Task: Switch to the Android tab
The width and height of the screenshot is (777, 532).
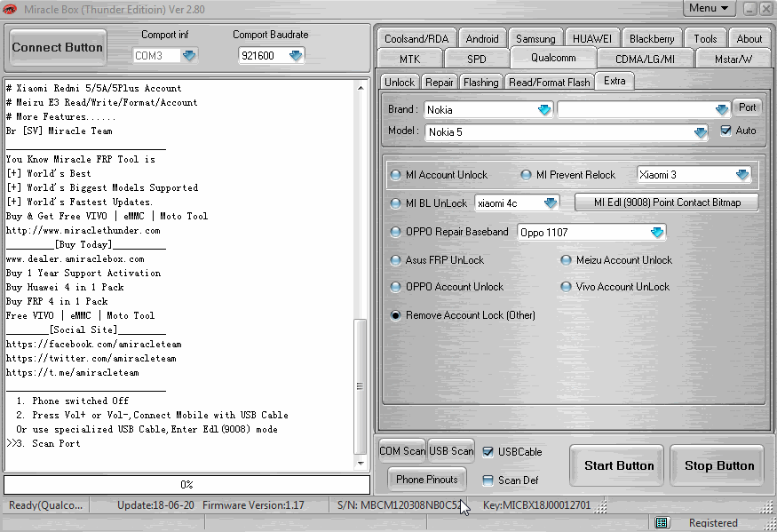Action: [x=482, y=39]
